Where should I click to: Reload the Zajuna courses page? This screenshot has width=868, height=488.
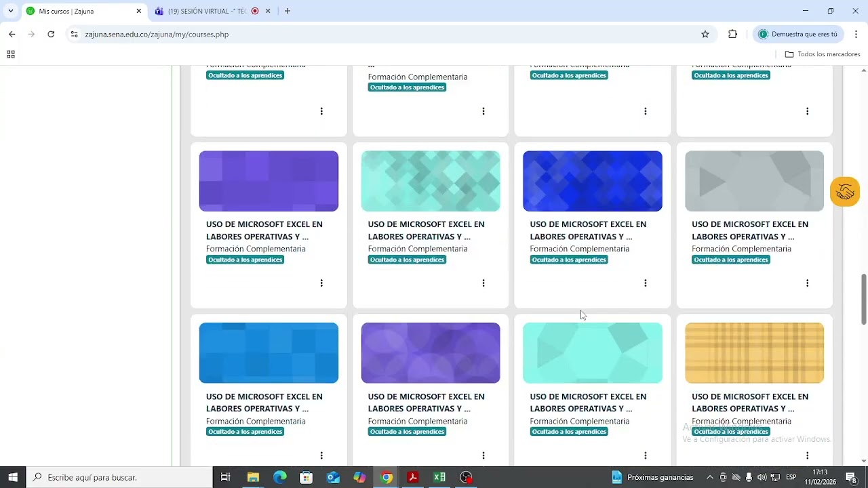coord(51,34)
